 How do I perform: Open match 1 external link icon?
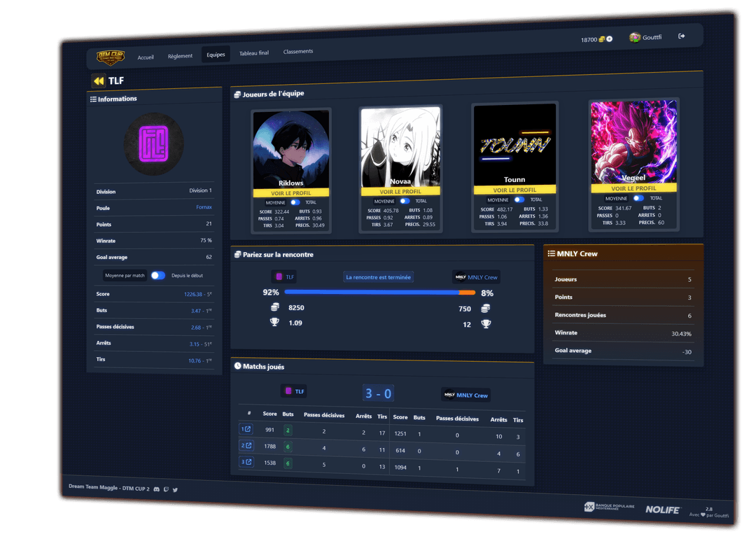[246, 429]
